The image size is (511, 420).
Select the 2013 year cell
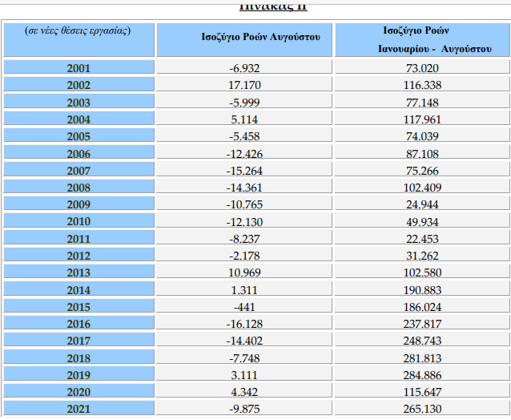point(78,273)
